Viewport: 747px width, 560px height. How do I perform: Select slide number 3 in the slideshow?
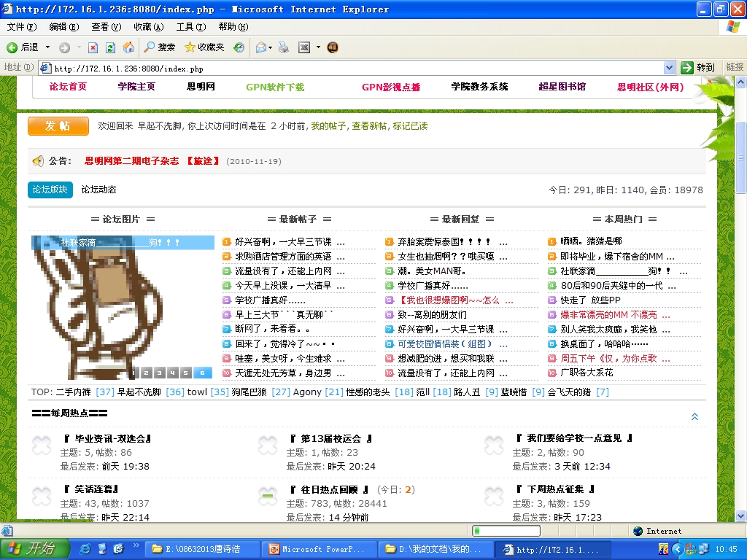159,373
